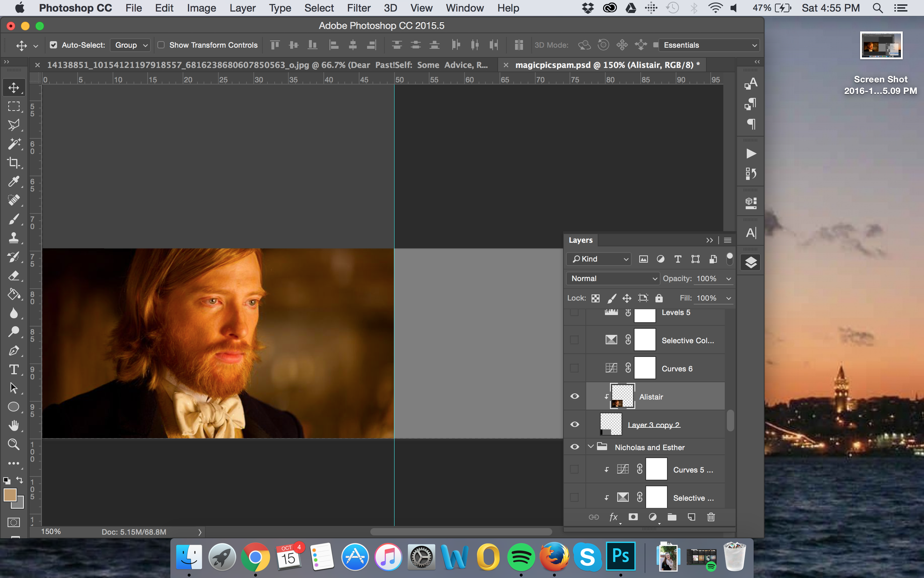Delete the selected layer
Screen dimensions: 924x578
711,517
